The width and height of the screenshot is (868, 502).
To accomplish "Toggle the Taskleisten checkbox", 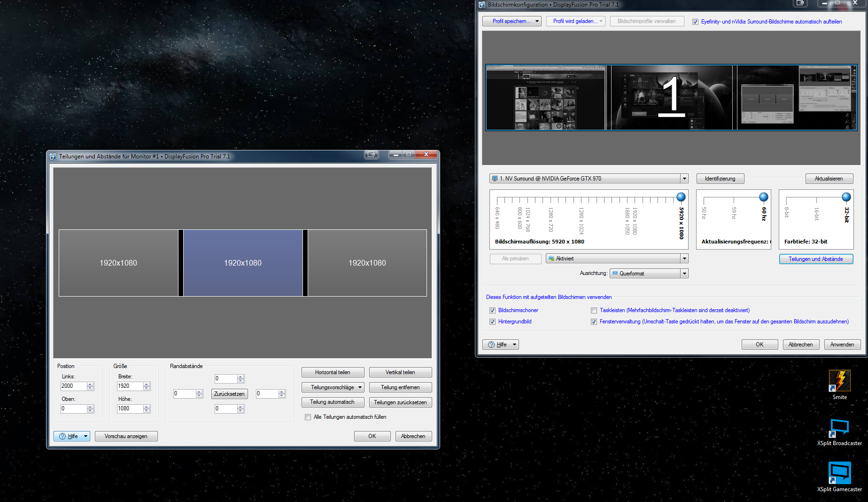I will tap(594, 310).
